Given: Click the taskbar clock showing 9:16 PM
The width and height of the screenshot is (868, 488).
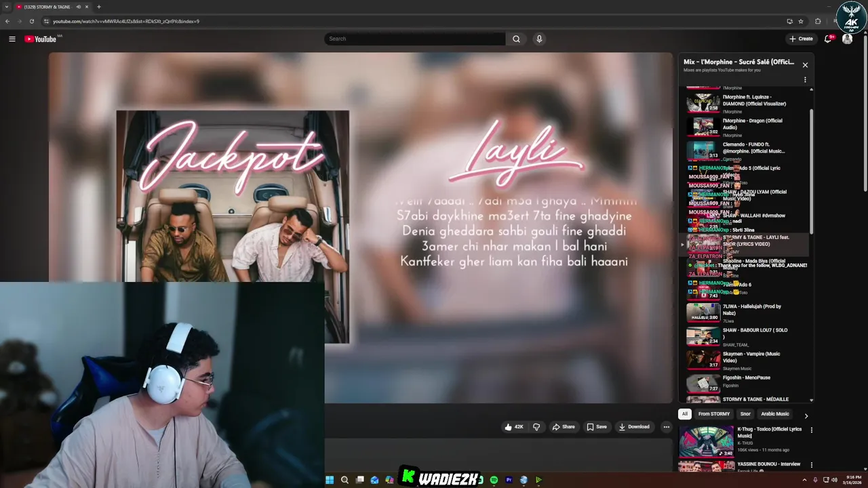Looking at the screenshot, I should (853, 480).
